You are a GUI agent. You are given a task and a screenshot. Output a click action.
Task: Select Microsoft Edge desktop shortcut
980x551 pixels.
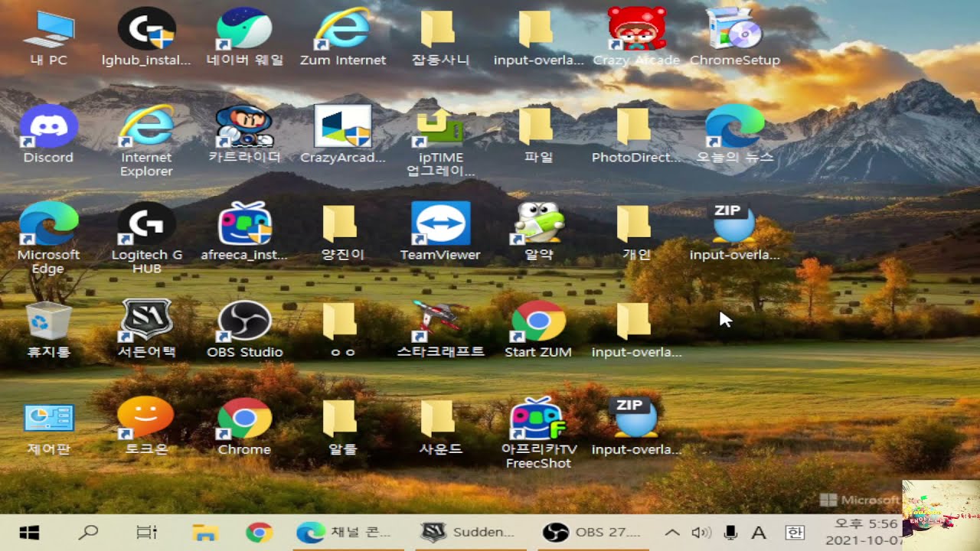[x=48, y=239]
